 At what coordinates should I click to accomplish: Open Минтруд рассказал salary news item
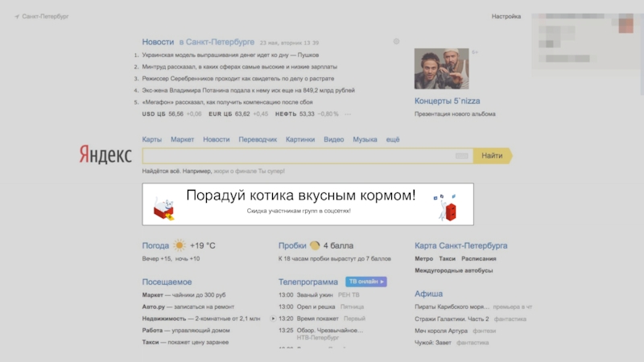click(239, 67)
